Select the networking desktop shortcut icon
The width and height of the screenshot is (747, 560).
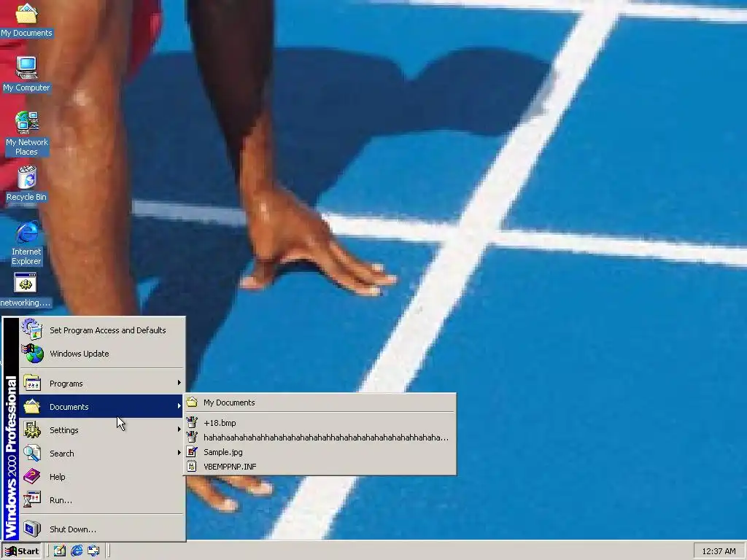click(x=26, y=289)
